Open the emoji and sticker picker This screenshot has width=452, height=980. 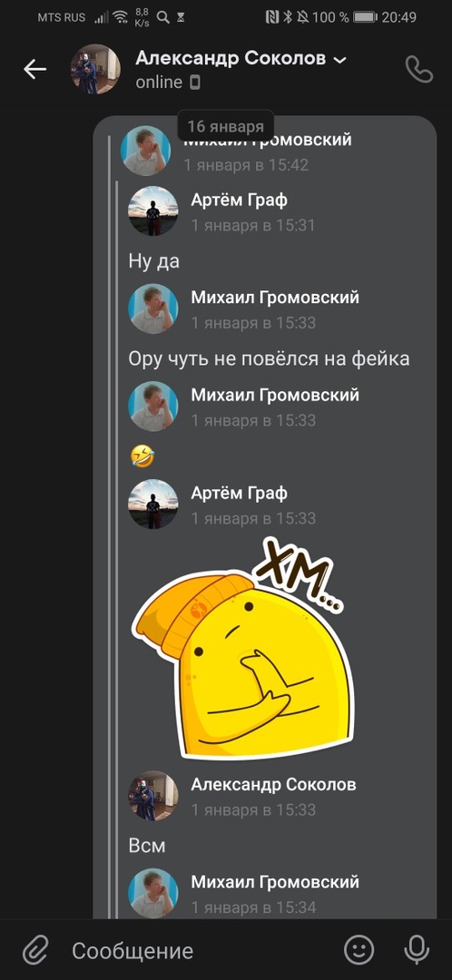(359, 950)
